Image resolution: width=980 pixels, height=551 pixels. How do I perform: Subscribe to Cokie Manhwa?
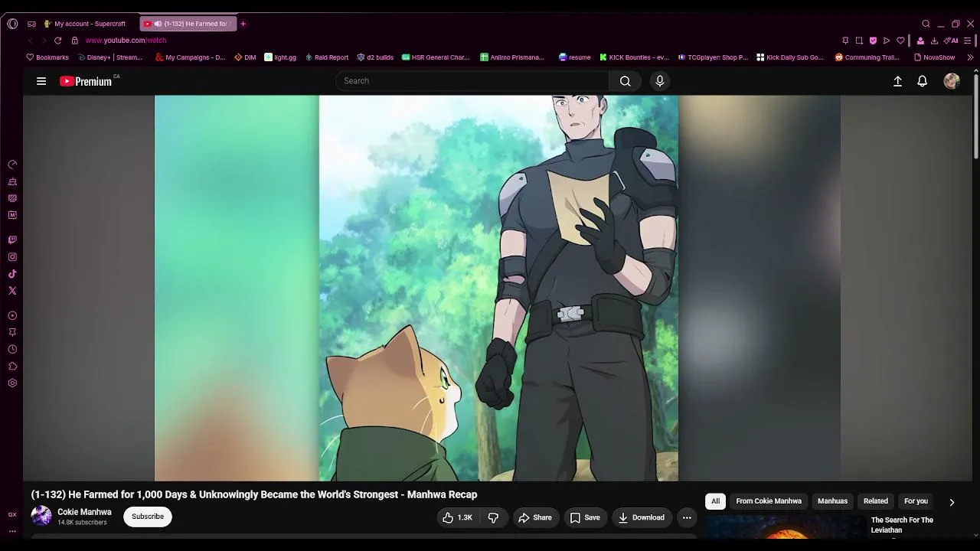pyautogui.click(x=148, y=517)
